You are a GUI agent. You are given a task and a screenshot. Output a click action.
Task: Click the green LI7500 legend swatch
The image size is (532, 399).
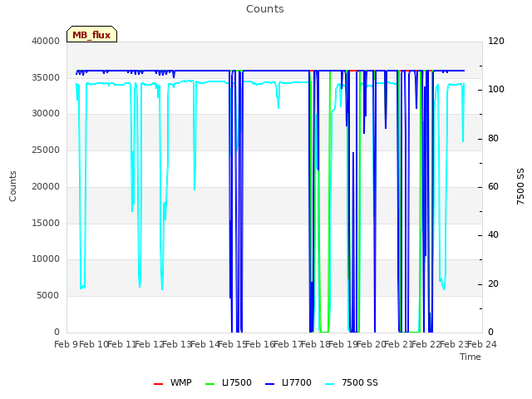tap(210, 384)
